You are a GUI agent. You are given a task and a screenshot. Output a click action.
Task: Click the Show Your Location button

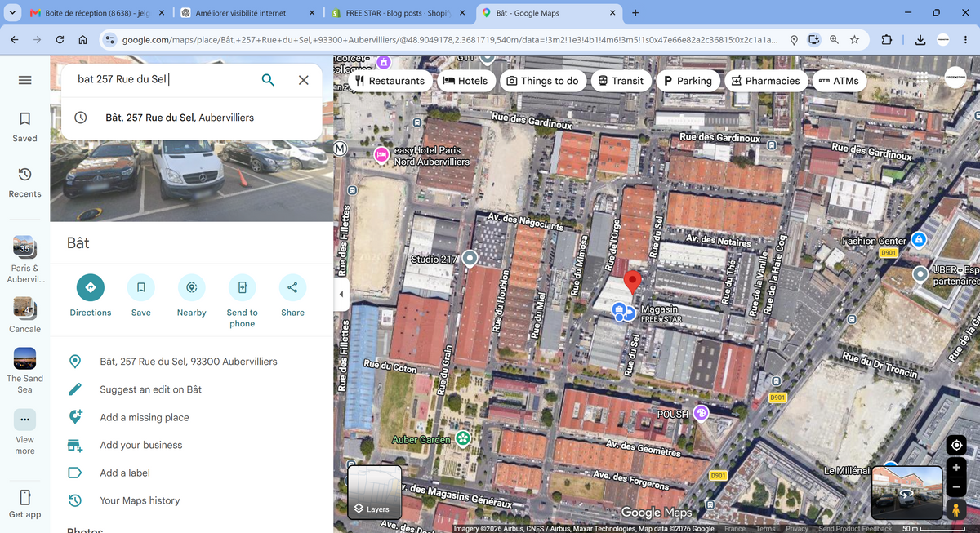pyautogui.click(x=956, y=446)
